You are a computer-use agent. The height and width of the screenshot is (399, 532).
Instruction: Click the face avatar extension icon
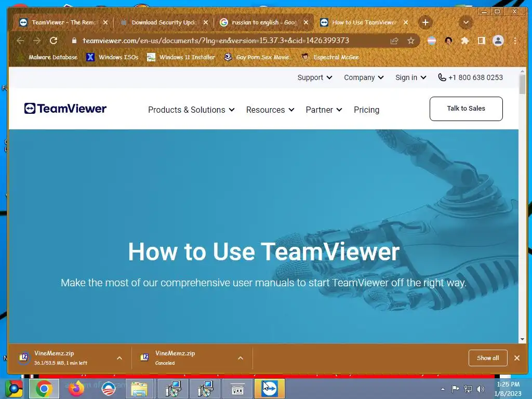pyautogui.click(x=448, y=41)
